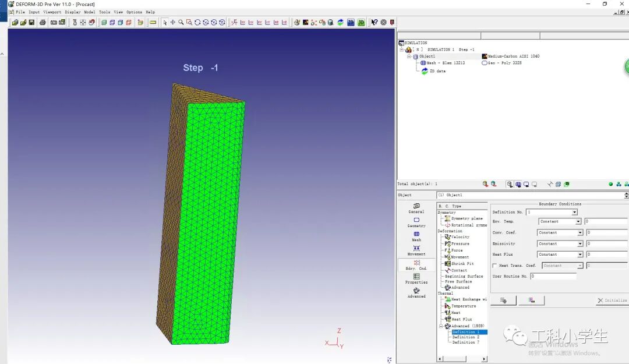Open the Conv. Coef. Constant dropdown

click(580, 233)
